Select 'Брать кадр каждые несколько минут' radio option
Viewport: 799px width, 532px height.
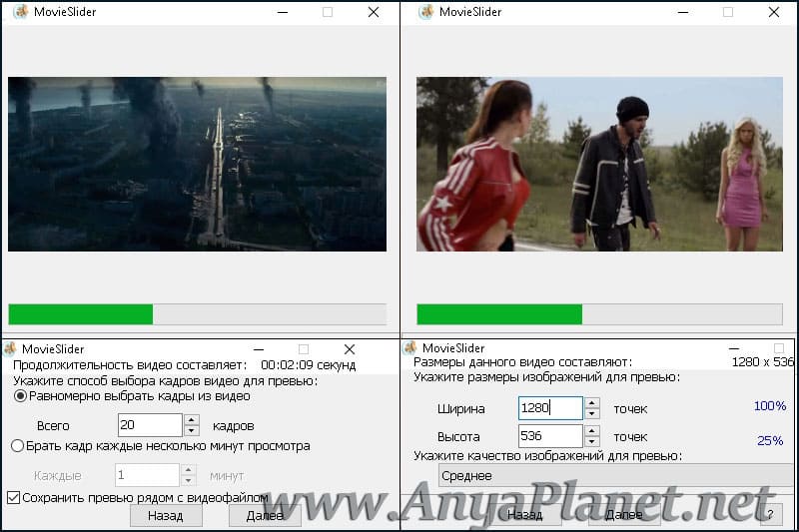[17, 446]
